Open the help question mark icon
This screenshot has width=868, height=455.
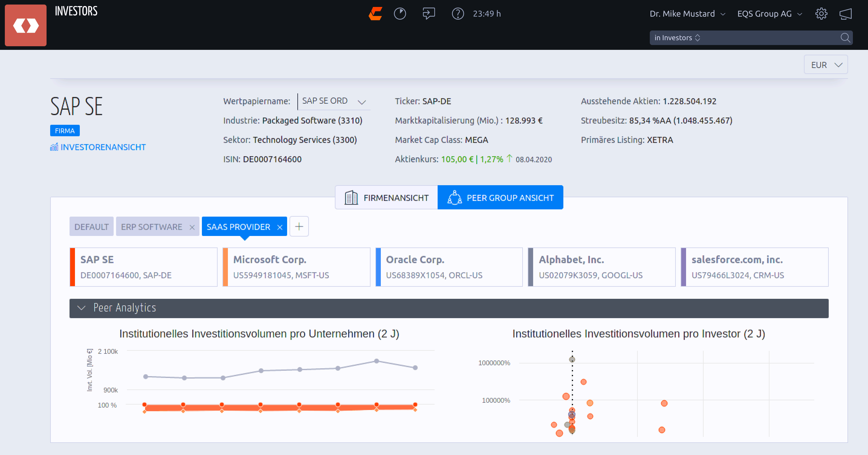click(x=458, y=14)
